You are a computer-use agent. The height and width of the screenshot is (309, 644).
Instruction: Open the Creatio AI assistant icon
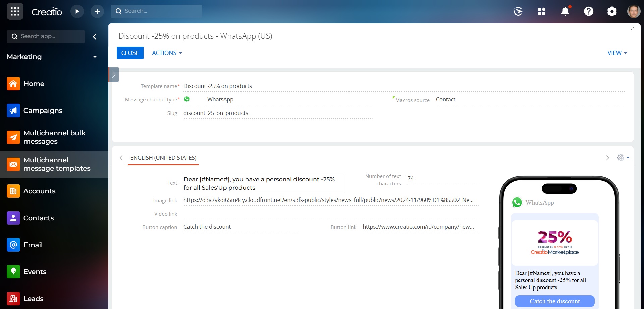pos(518,11)
